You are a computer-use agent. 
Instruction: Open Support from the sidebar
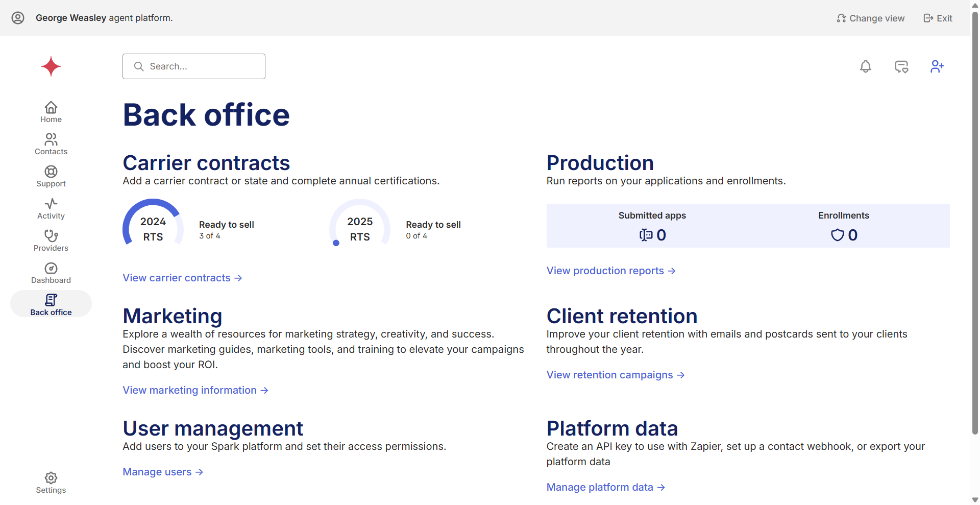51,176
